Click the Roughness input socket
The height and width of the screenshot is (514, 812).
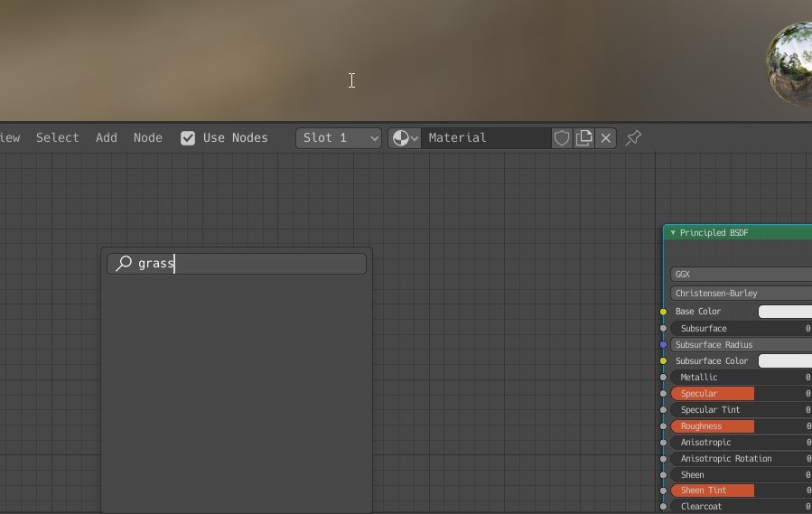(663, 425)
